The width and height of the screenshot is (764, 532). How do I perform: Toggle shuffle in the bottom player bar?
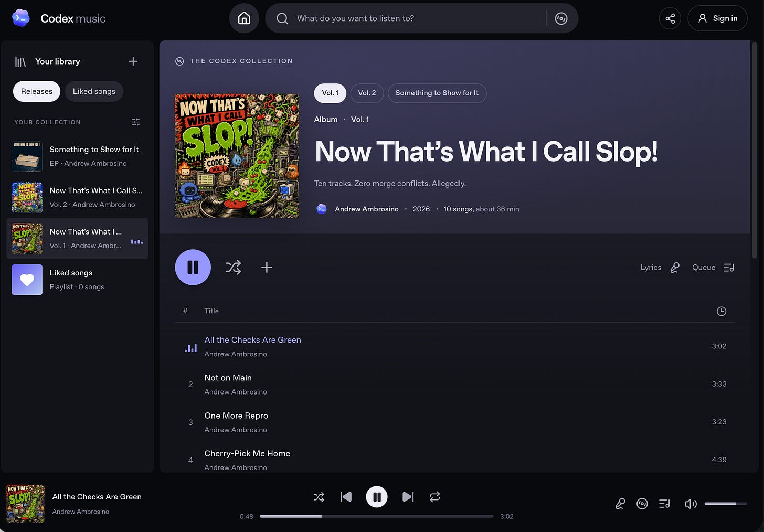pos(319,497)
